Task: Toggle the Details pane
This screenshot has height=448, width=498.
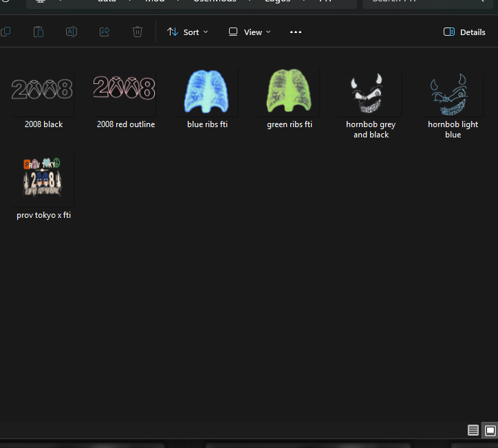Action: (464, 32)
